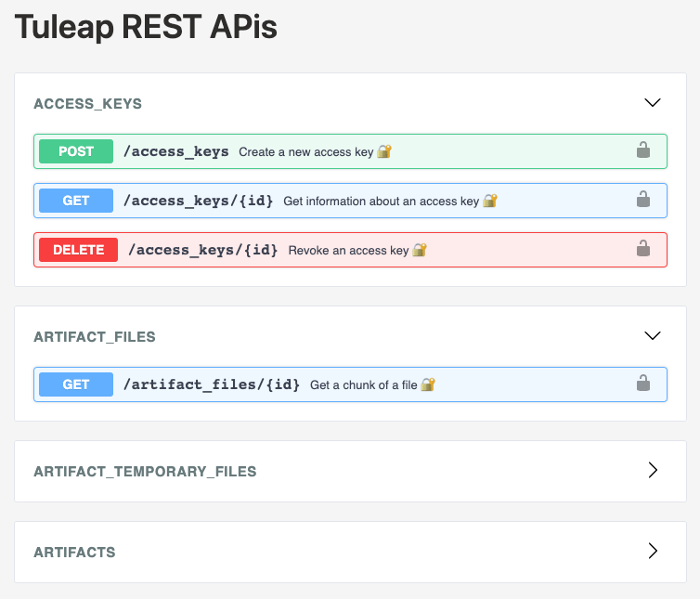Screen dimensions: 700x599
Task: Click the gold padlock emoji after 'Get information about an access key'
Action: [490, 201]
